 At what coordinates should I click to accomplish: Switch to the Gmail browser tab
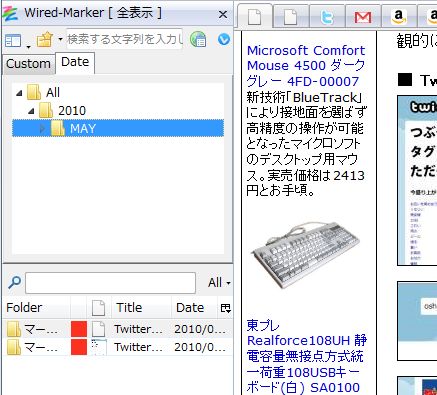pos(363,17)
